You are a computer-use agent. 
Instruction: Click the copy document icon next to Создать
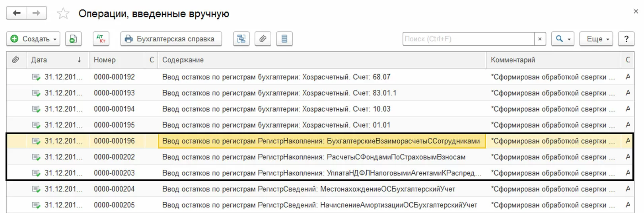[x=73, y=39]
